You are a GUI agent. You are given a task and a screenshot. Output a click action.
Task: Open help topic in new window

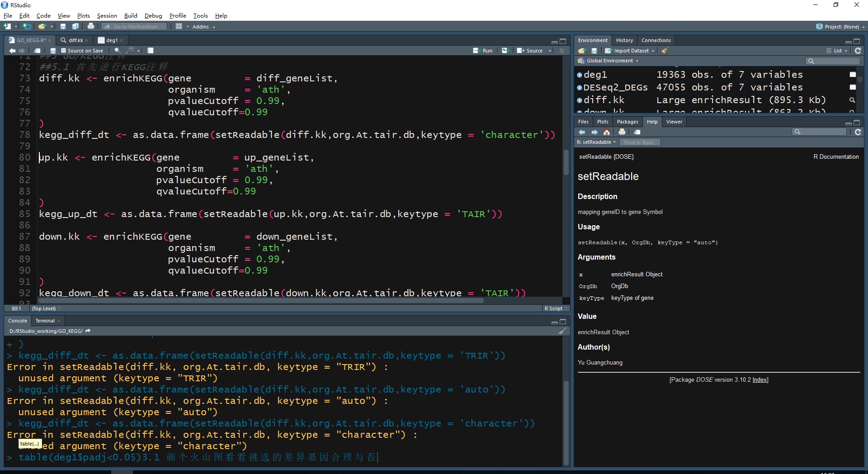(637, 132)
